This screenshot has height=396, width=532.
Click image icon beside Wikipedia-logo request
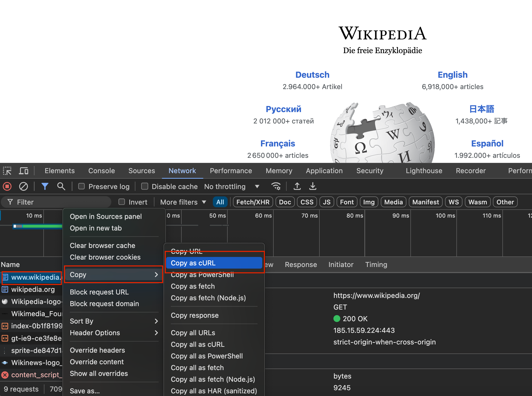point(5,302)
